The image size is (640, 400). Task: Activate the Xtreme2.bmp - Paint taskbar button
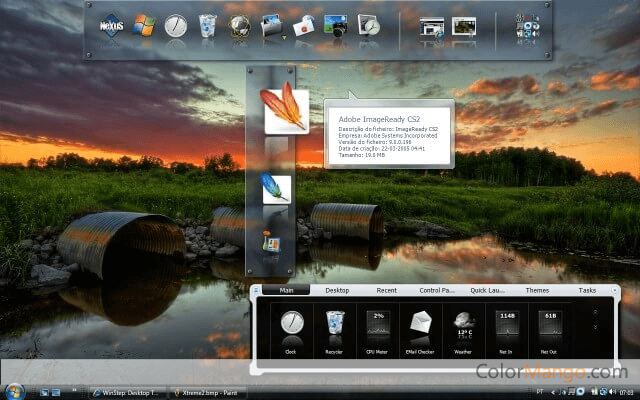pos(208,393)
